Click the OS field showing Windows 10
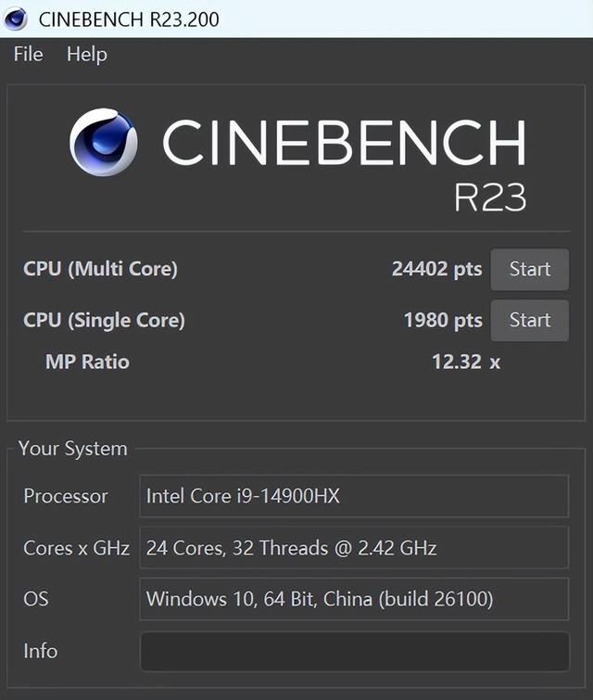Screen dimensions: 593x700 [x=354, y=599]
